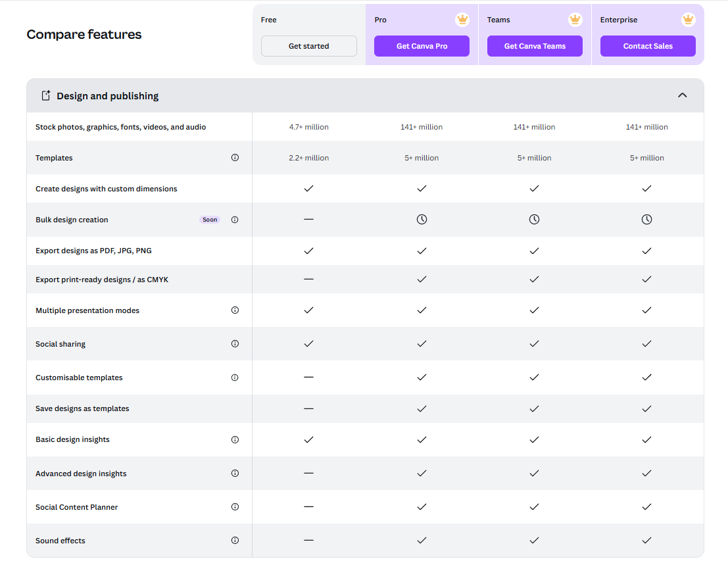Image resolution: width=728 pixels, height=565 pixels.
Task: Click the Enterprise checkmark for Sound effects
Action: [x=646, y=540]
